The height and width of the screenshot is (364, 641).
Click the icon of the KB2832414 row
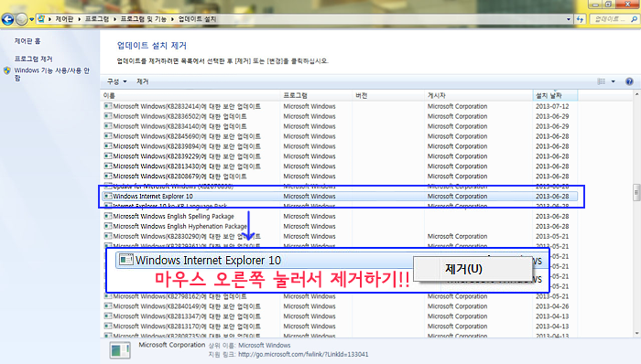click(108, 106)
